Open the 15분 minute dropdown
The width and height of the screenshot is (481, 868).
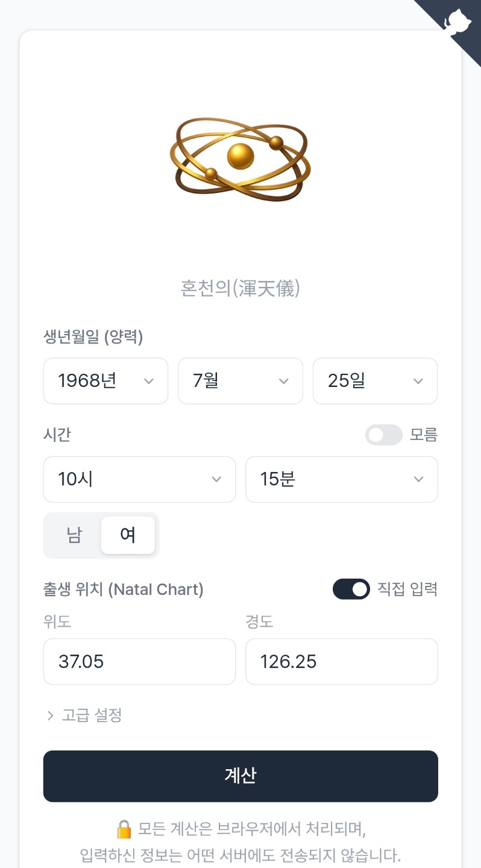(341, 479)
